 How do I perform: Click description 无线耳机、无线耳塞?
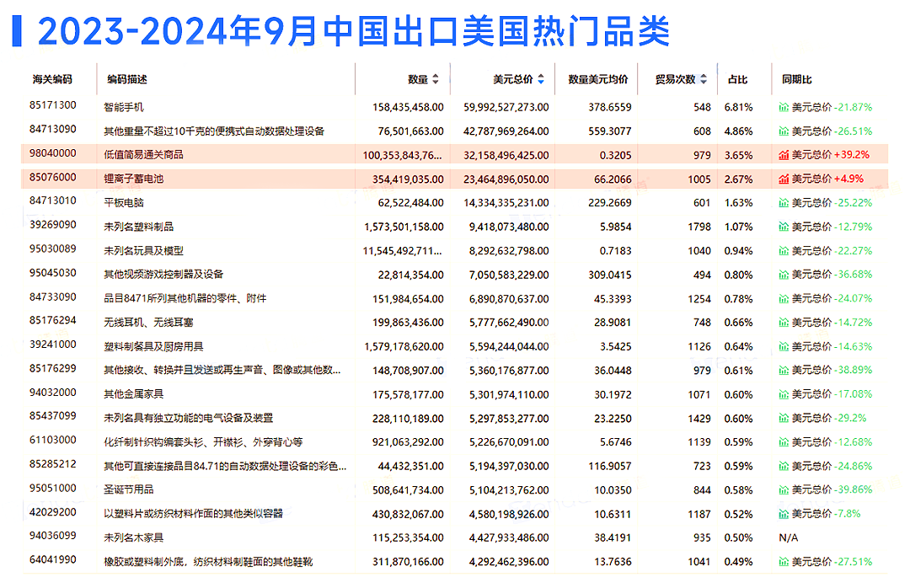(148, 322)
